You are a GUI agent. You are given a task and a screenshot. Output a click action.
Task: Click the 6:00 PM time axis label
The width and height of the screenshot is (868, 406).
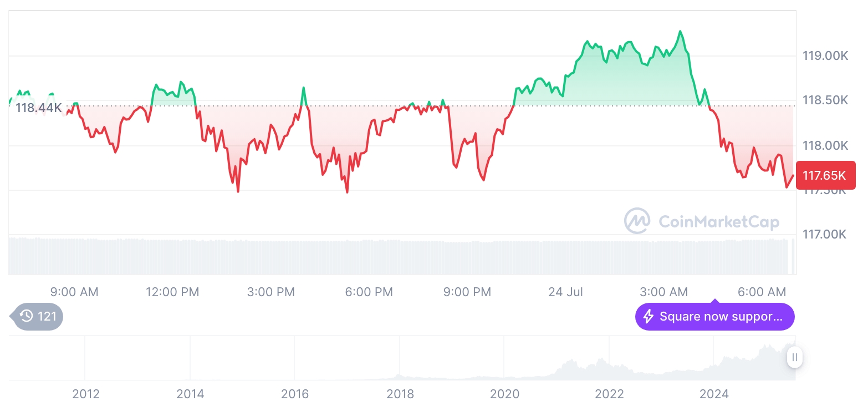point(369,292)
